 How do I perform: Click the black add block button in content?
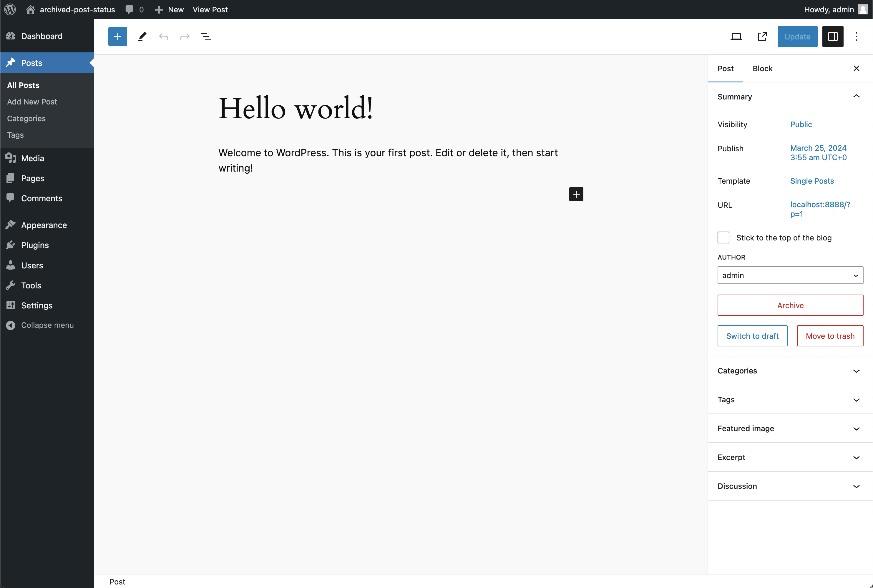tap(576, 194)
